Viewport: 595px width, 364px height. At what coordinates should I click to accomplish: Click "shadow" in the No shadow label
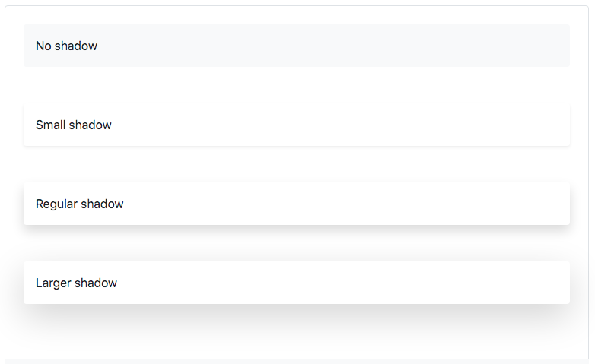tap(76, 46)
